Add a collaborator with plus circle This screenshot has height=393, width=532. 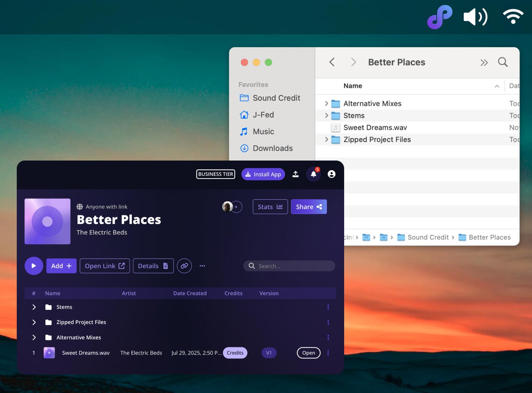(x=236, y=207)
